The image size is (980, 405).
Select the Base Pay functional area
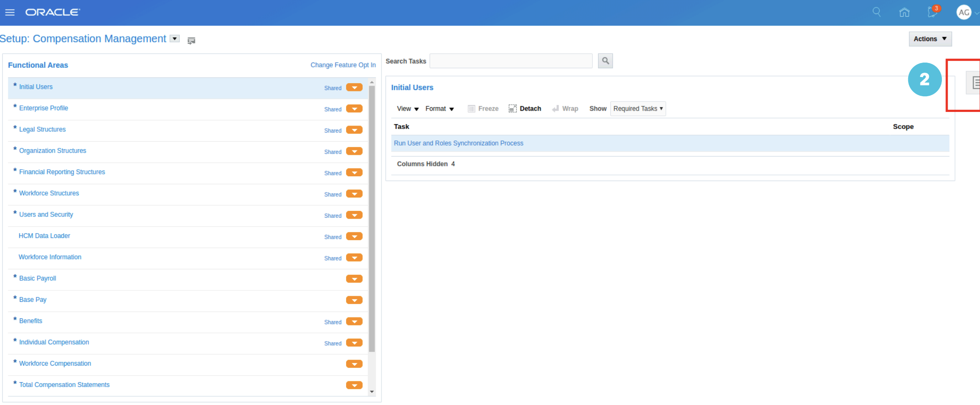(33, 300)
